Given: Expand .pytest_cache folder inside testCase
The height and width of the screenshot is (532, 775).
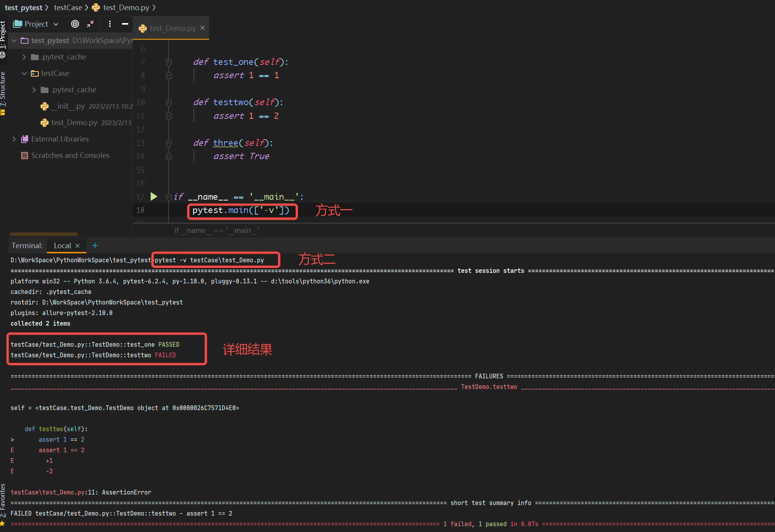Looking at the screenshot, I should point(34,90).
